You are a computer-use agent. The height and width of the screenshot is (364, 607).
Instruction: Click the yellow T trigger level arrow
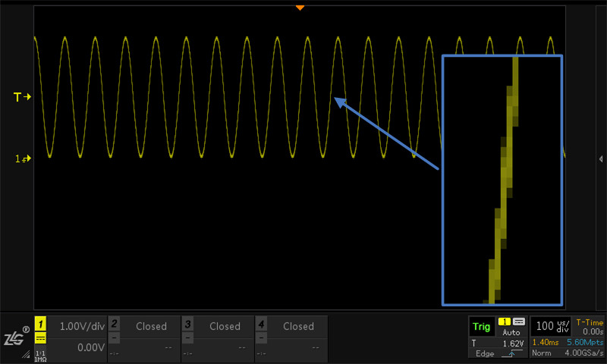point(22,97)
